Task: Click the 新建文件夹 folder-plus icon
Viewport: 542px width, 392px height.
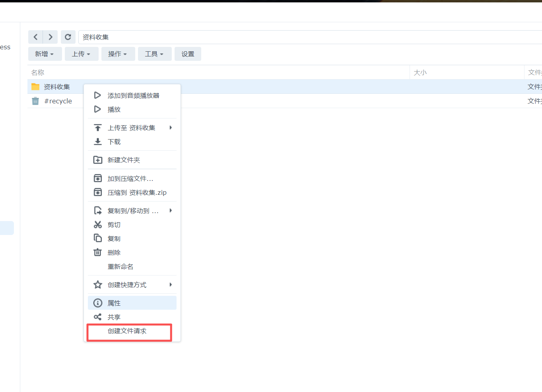Action: click(x=98, y=159)
